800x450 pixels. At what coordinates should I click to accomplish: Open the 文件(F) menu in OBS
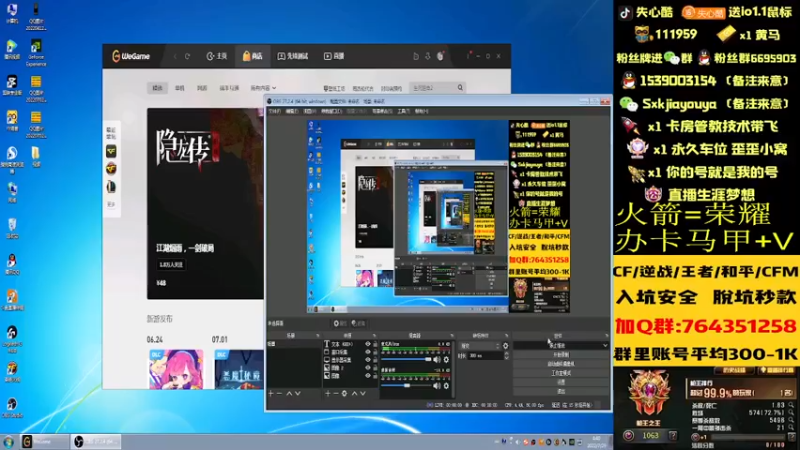[x=274, y=111]
